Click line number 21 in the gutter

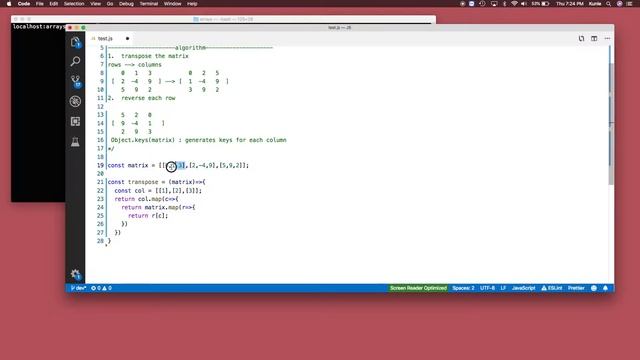(100, 182)
